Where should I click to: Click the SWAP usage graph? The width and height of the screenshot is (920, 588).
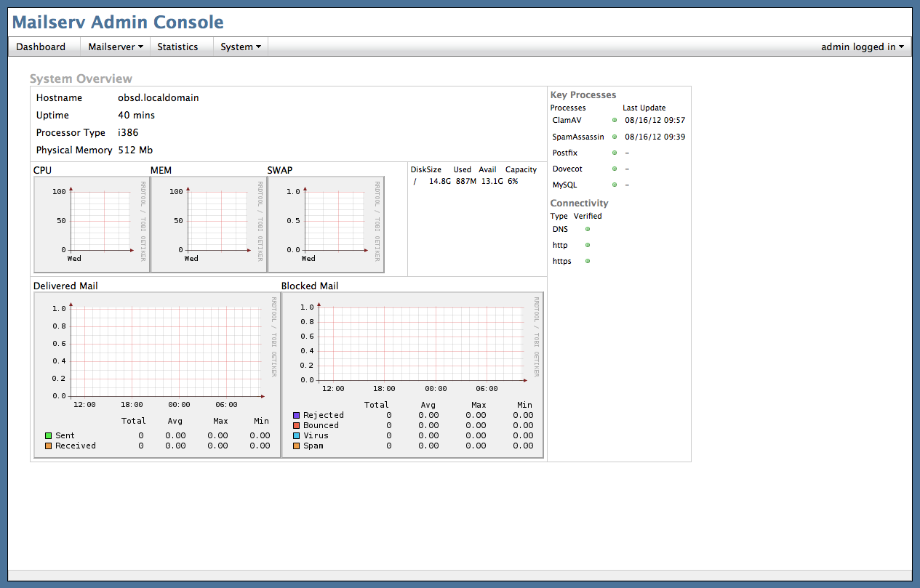tap(326, 225)
